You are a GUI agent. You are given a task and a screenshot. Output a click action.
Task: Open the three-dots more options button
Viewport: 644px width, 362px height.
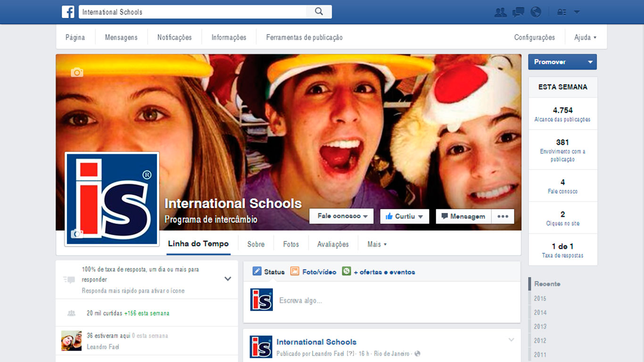(x=503, y=216)
